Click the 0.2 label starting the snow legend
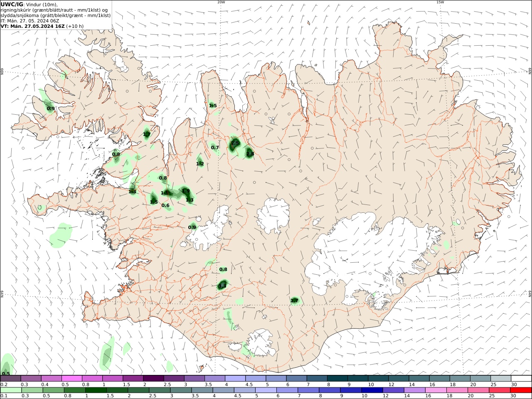This screenshot has height=399, width=532. 4,384
